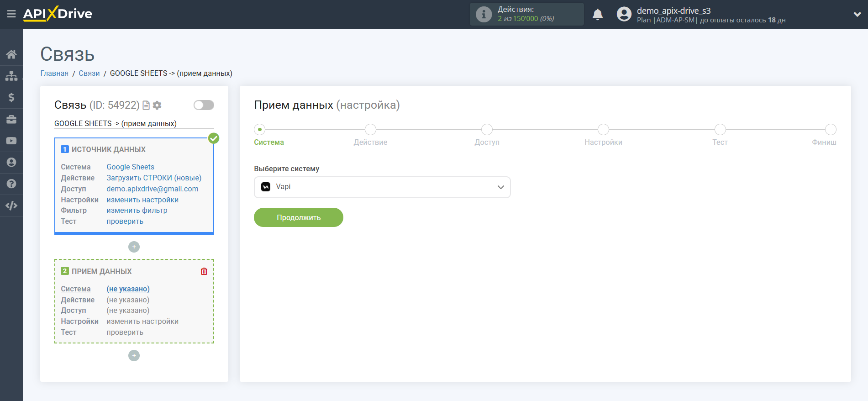Open billing dollar sidebar icon
Viewport: 868px width, 401px height.
point(11,97)
